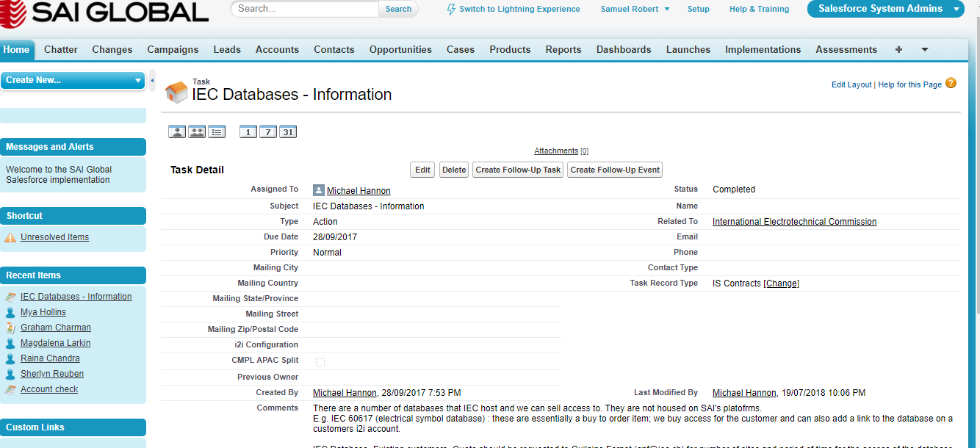The image size is (980, 448).
Task: Open the Unresolved Items shortcut
Action: [x=54, y=237]
